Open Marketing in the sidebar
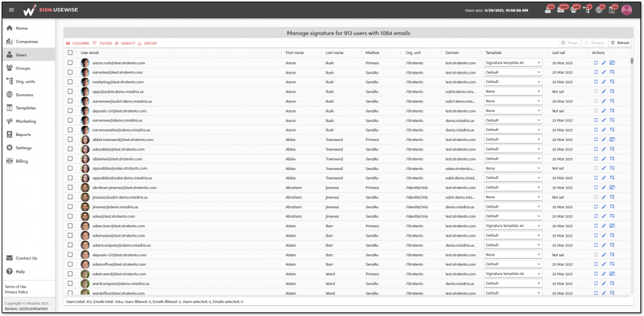Screen dimensions: 644x316 (x=28, y=121)
